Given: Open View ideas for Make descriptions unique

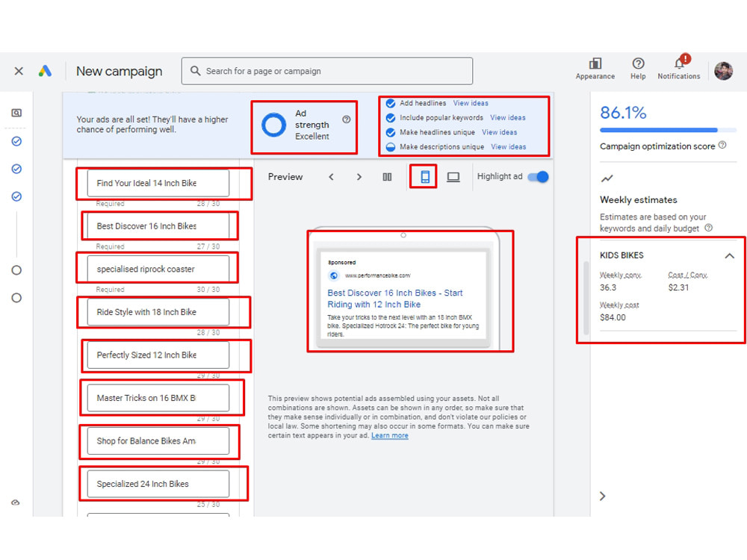Looking at the screenshot, I should click(x=508, y=147).
